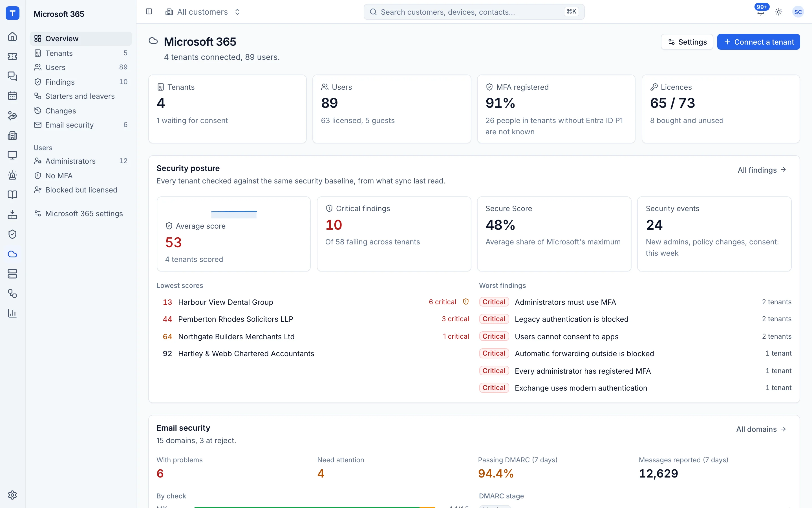Screen dimensions: 812x508
Task: Follow the All domains link
Action: click(761, 429)
